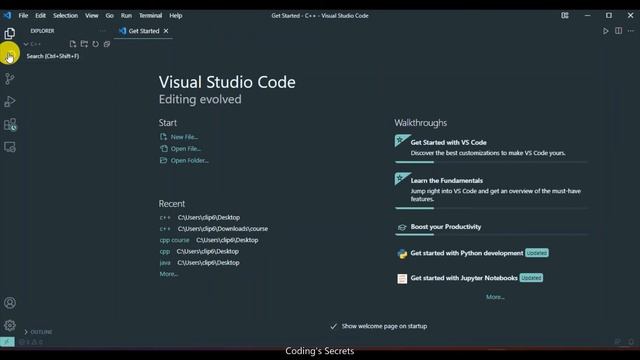Click the Updated badge beside Python development
Screen dimensions: 640x360
[x=536, y=253]
